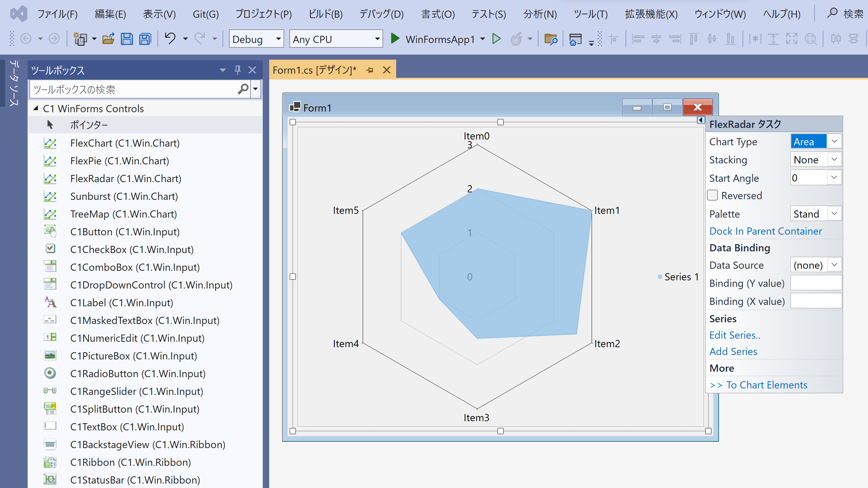Click the Visual Studio logo icon
This screenshot has height=488, width=868.
click(x=19, y=14)
